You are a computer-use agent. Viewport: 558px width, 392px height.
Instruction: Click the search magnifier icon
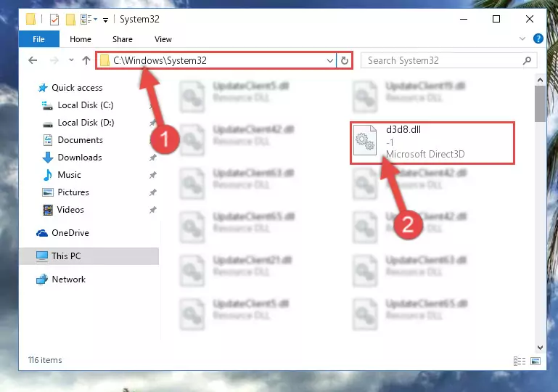tap(527, 60)
